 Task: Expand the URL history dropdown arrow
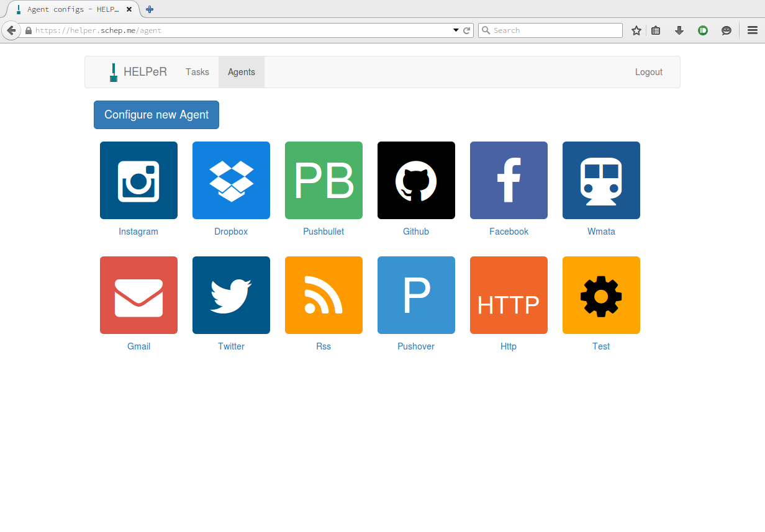(x=456, y=30)
